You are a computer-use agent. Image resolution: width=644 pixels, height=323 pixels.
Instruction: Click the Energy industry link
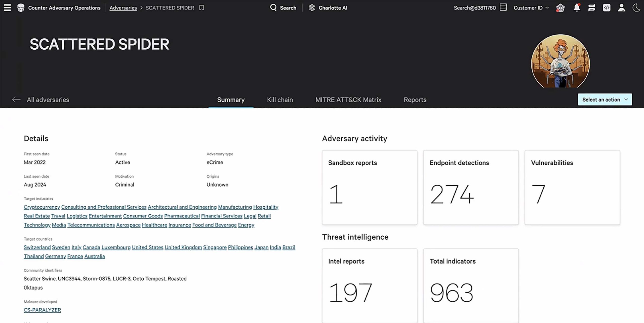[246, 225]
